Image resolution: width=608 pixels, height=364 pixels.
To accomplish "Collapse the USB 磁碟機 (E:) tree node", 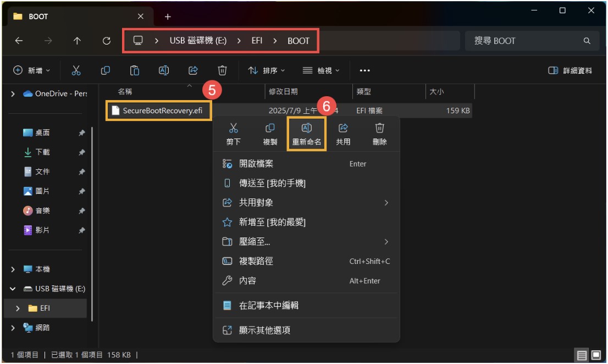I will coord(13,289).
